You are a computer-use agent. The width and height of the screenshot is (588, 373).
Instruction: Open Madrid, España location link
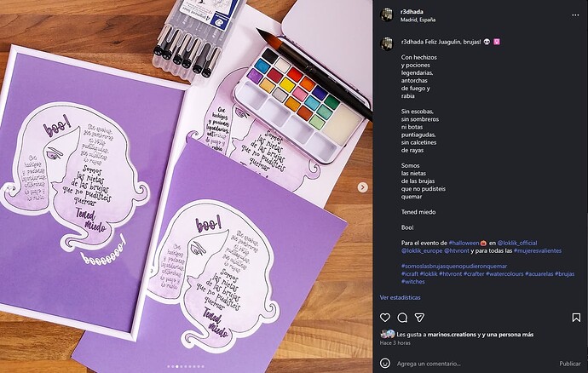tap(418, 20)
